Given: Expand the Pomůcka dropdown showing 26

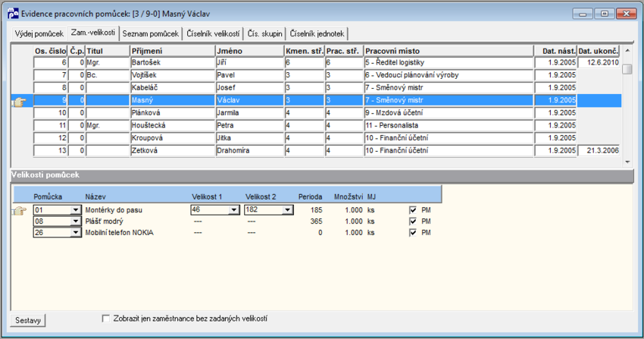Looking at the screenshot, I should pyautogui.click(x=76, y=233).
